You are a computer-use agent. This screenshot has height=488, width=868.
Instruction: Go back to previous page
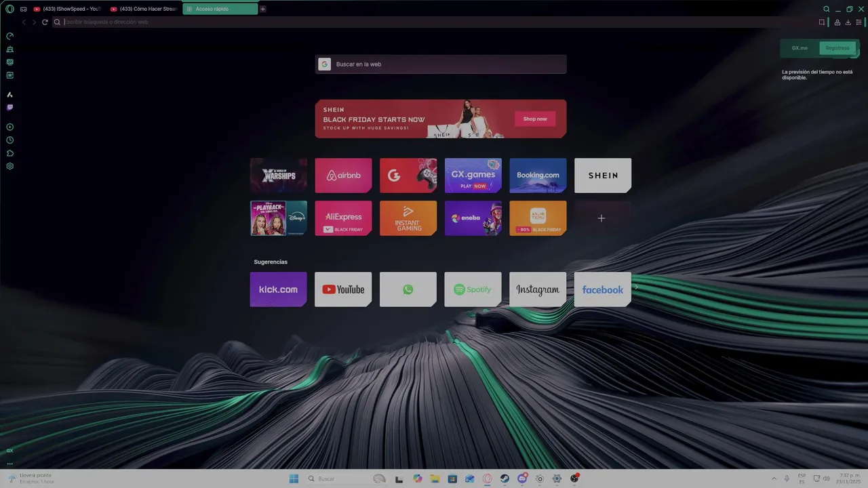(24, 22)
